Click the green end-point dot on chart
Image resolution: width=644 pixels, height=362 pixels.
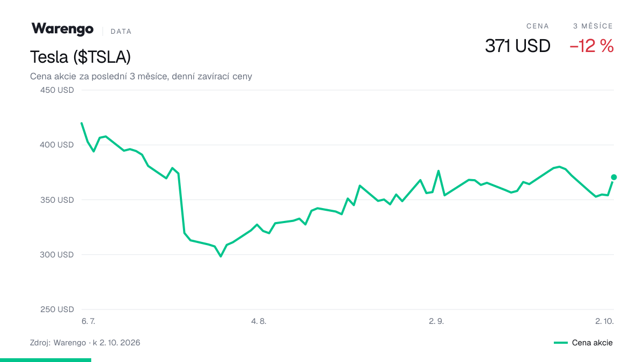click(x=614, y=177)
